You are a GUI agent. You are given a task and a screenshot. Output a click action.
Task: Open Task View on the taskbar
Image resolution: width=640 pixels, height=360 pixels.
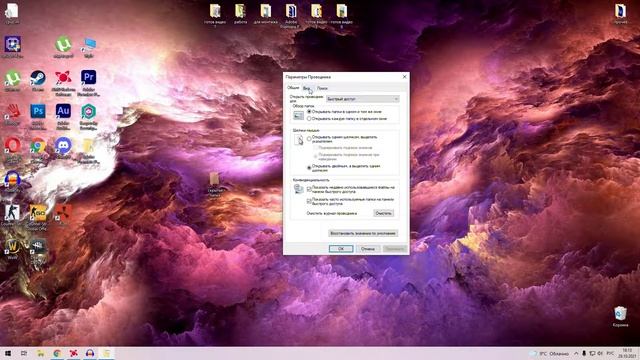click(x=24, y=353)
